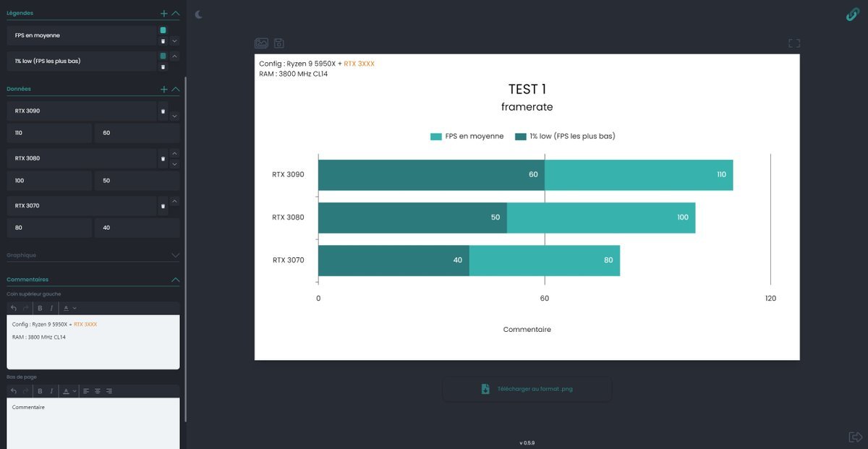Open the color swatch for FPS en moyenne
Viewport: 868px width, 449px height.
pyautogui.click(x=163, y=30)
